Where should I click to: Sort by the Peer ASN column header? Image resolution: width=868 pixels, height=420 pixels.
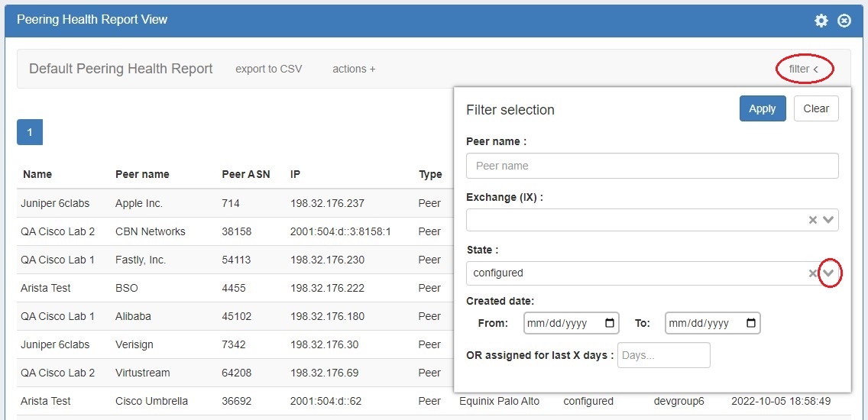coord(245,174)
